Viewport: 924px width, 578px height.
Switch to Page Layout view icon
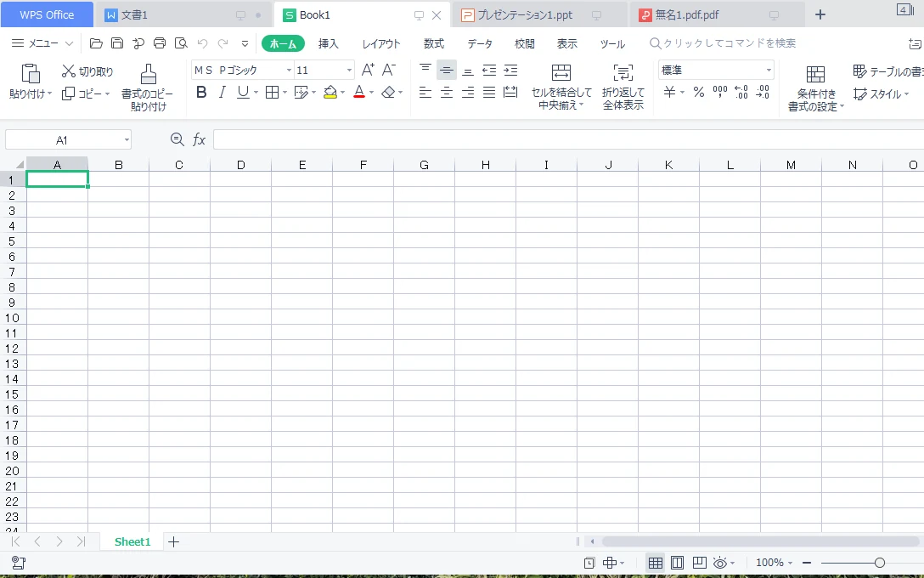(677, 563)
